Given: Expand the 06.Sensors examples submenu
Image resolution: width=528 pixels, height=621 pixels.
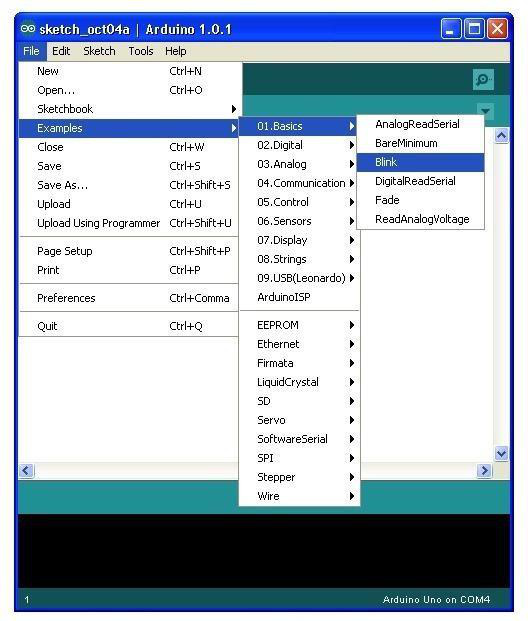Looking at the screenshot, I should (x=299, y=221).
